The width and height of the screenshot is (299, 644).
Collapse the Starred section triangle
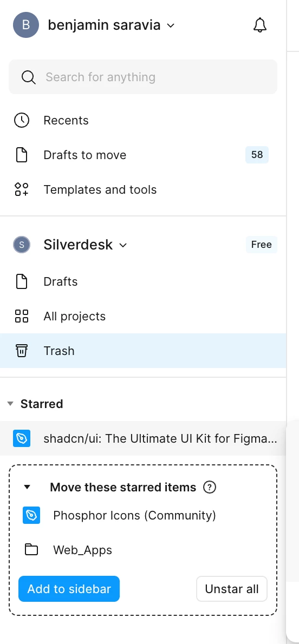pyautogui.click(x=10, y=404)
